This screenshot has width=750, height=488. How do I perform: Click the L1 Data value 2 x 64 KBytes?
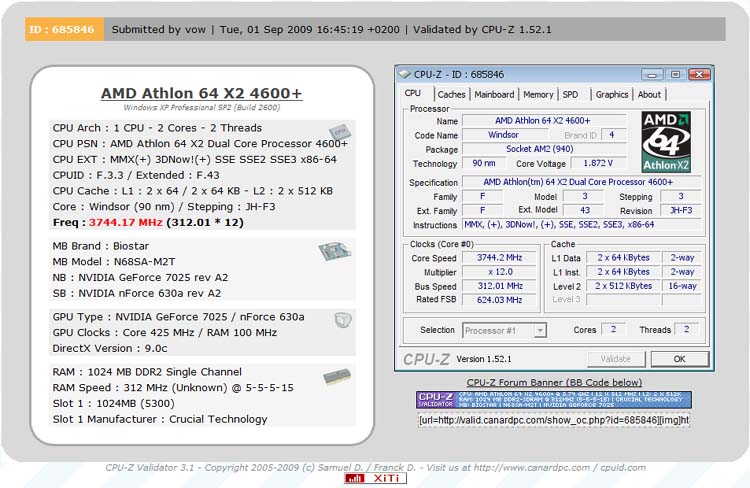(x=623, y=257)
